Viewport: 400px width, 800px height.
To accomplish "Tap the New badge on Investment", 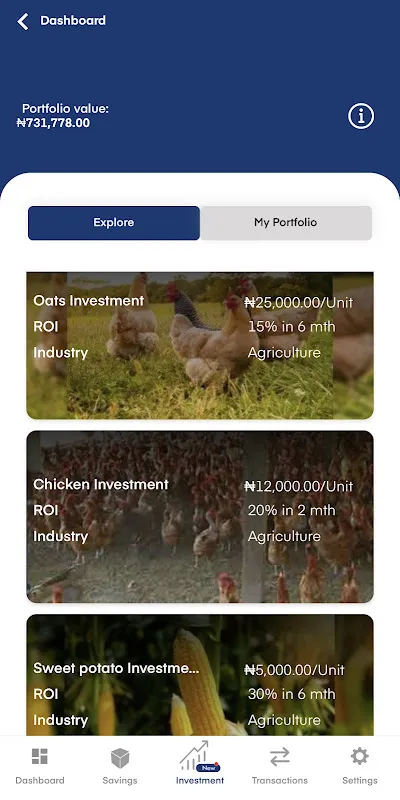I will [208, 767].
